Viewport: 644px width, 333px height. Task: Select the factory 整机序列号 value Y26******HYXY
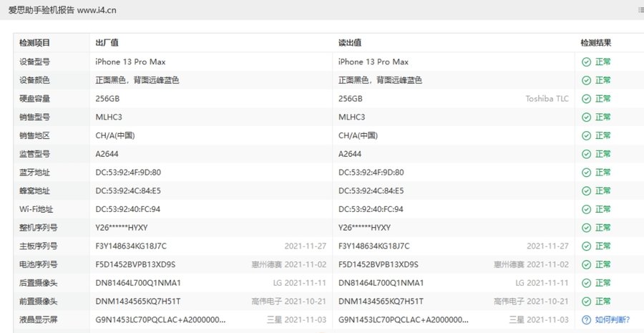(x=122, y=228)
